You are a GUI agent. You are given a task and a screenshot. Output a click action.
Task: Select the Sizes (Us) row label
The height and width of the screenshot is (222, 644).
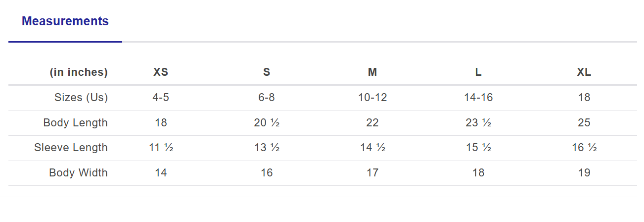pyautogui.click(x=81, y=98)
